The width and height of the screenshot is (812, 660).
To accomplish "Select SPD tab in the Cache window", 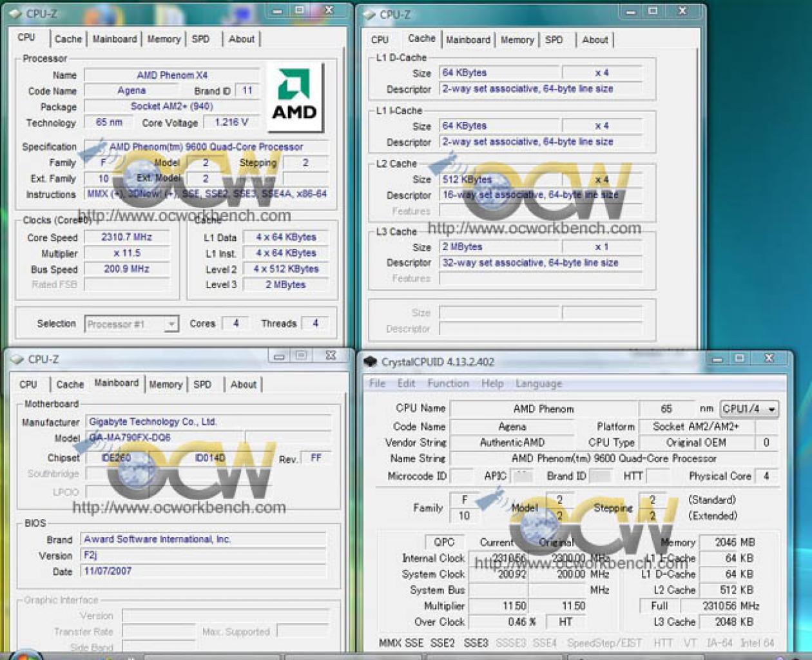I will pyautogui.click(x=554, y=40).
